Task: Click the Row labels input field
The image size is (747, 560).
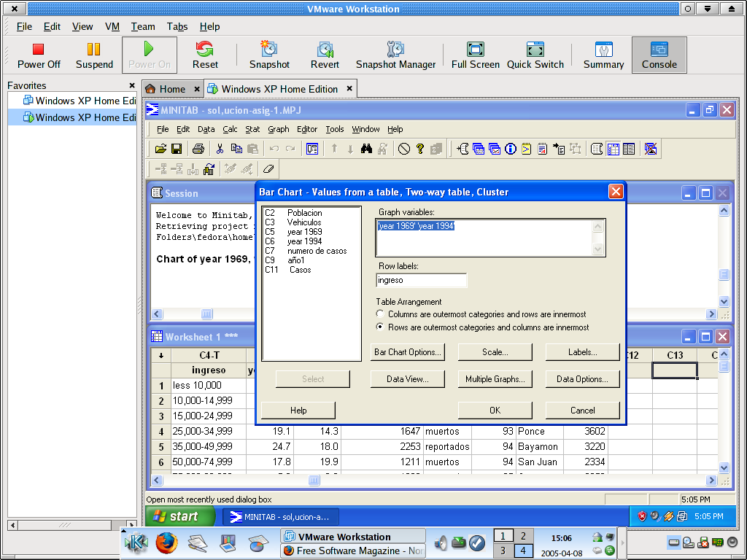Action: pyautogui.click(x=421, y=280)
